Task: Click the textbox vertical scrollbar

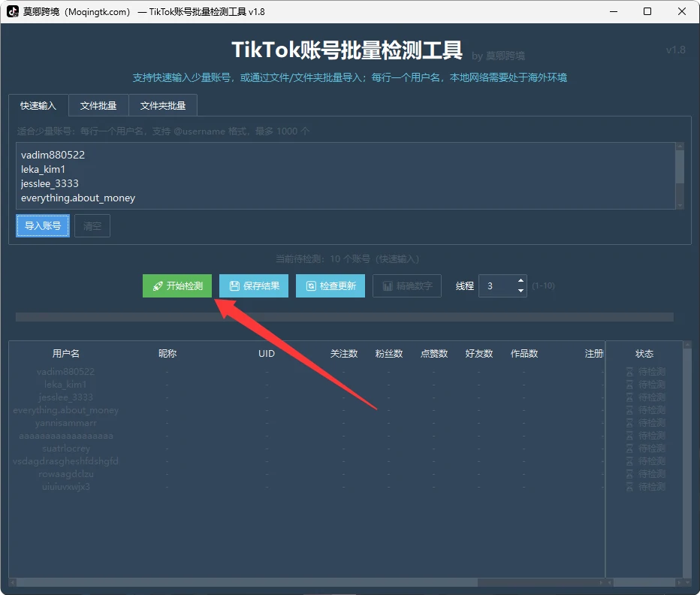Action: pos(680,176)
